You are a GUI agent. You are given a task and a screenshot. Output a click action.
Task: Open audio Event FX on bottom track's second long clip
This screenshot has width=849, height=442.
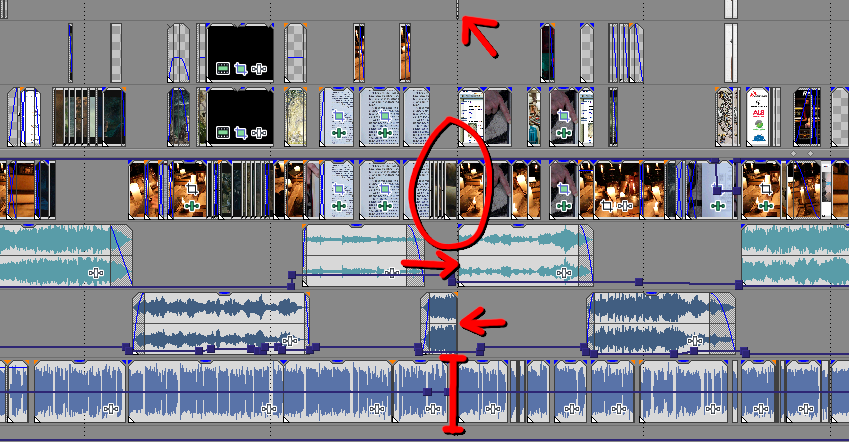tap(269, 408)
